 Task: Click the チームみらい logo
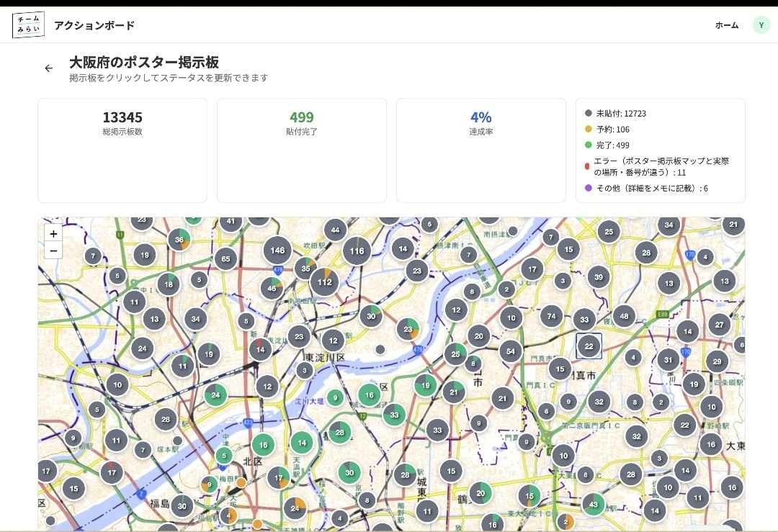pos(29,25)
